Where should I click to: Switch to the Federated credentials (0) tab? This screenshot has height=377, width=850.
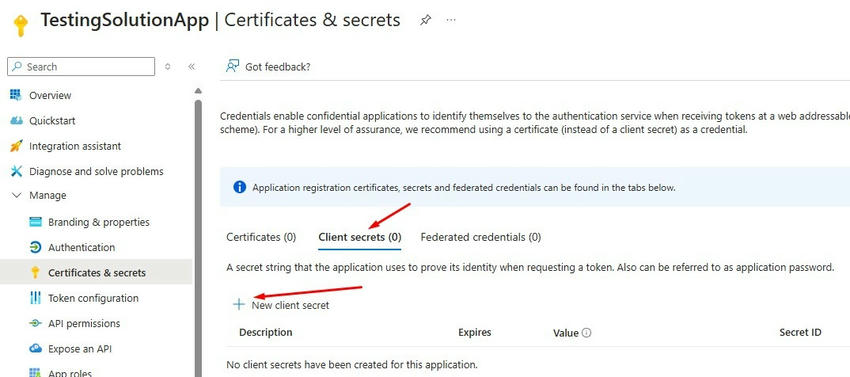480,237
